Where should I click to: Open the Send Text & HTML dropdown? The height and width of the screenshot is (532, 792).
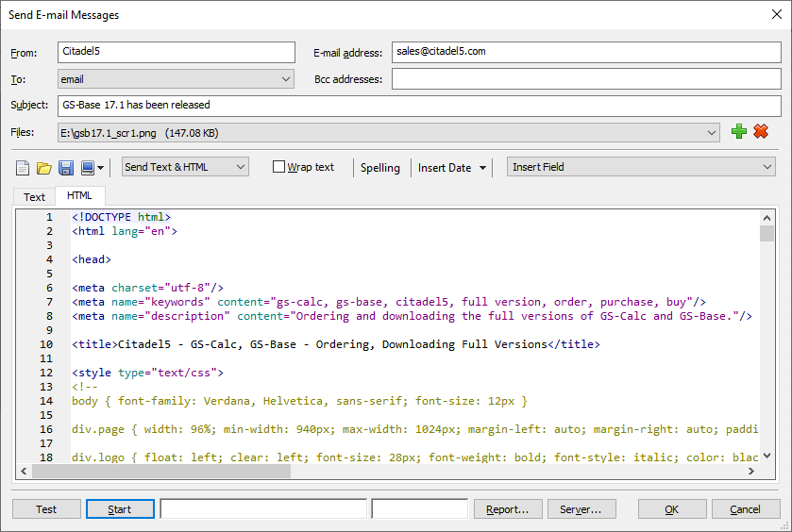185,167
